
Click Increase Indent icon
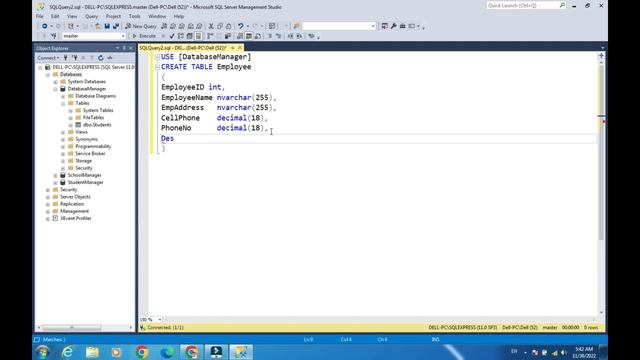(299, 36)
